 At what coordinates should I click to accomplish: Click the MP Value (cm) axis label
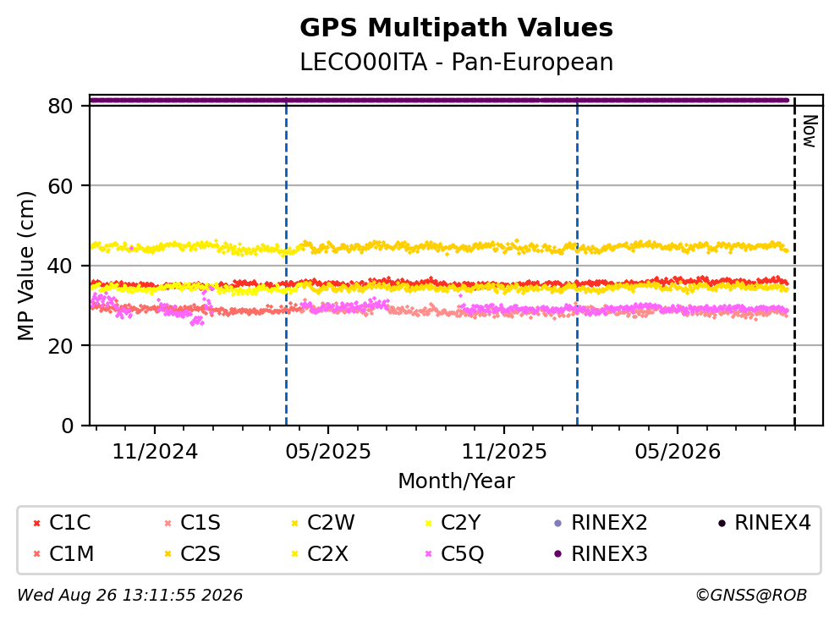pyautogui.click(x=25, y=266)
